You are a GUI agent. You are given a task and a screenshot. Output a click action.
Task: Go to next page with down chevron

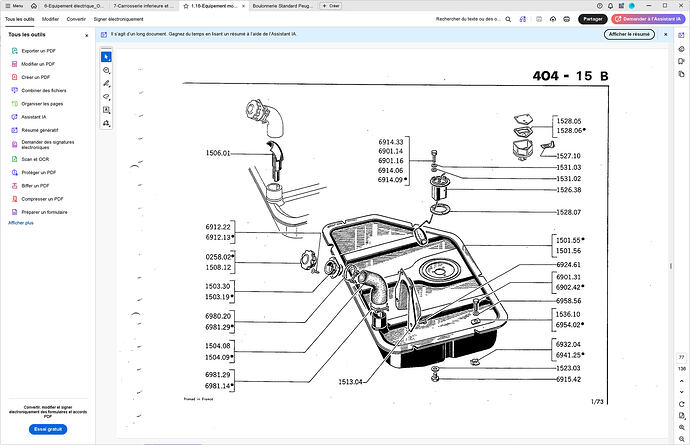click(x=682, y=392)
